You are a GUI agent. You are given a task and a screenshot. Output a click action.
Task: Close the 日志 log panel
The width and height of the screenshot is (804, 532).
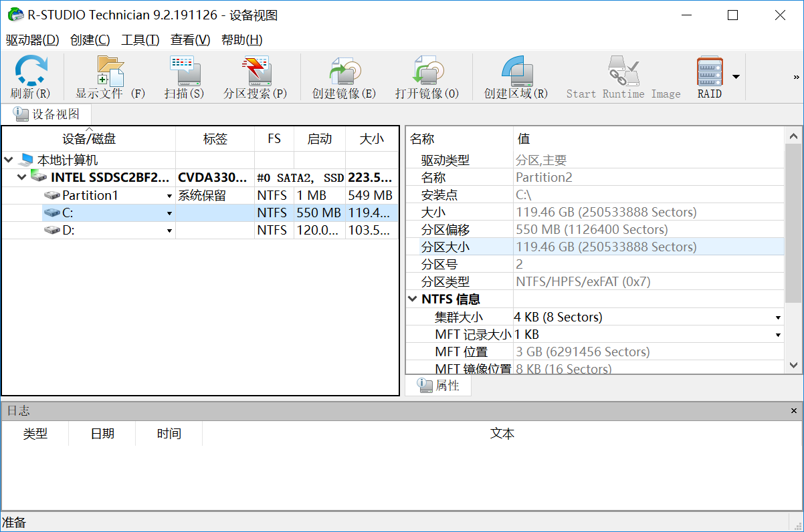click(x=794, y=411)
